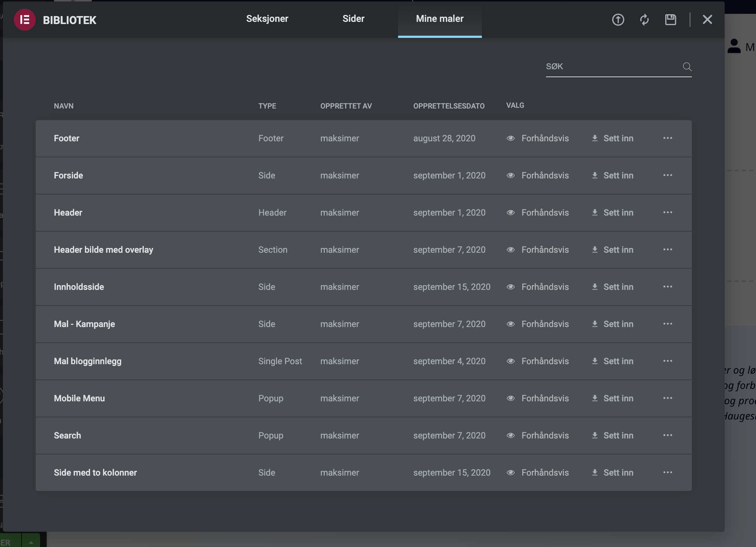
Task: Open more options for Footer row
Action: click(668, 138)
